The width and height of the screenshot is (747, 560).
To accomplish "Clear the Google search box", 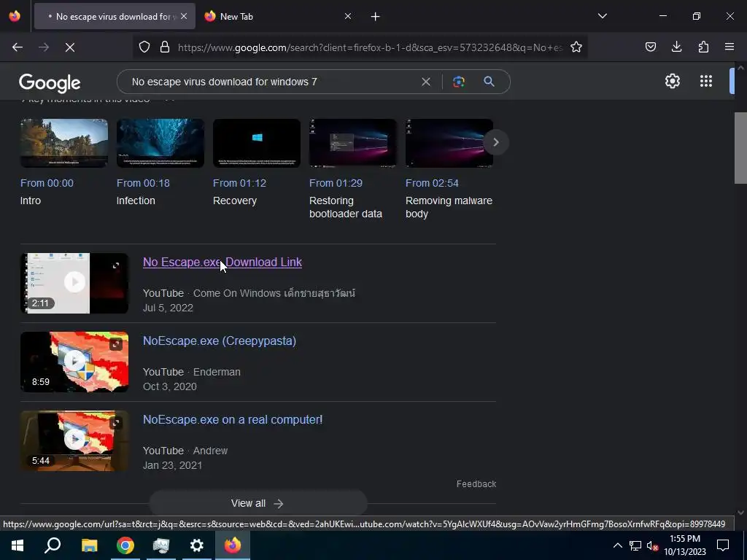I will (426, 82).
